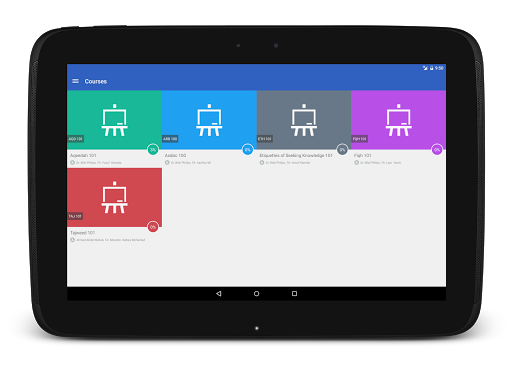Open the recent apps square button

(294, 293)
